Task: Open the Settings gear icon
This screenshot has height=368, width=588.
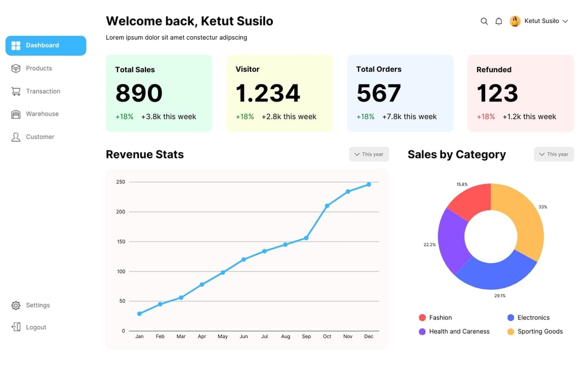Action: coord(16,305)
